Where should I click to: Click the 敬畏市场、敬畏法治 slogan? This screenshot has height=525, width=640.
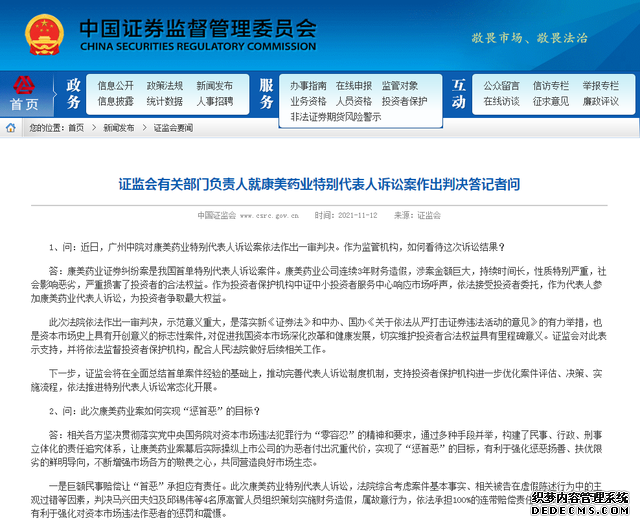(x=529, y=38)
